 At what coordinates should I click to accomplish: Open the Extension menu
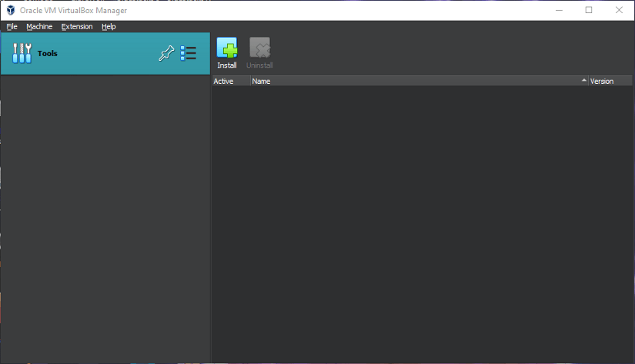pyautogui.click(x=77, y=27)
